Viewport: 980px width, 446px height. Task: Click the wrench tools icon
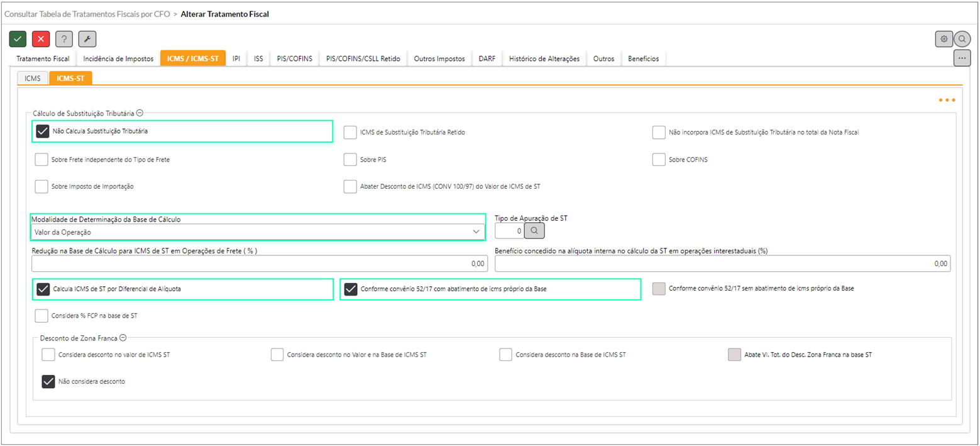(x=87, y=39)
